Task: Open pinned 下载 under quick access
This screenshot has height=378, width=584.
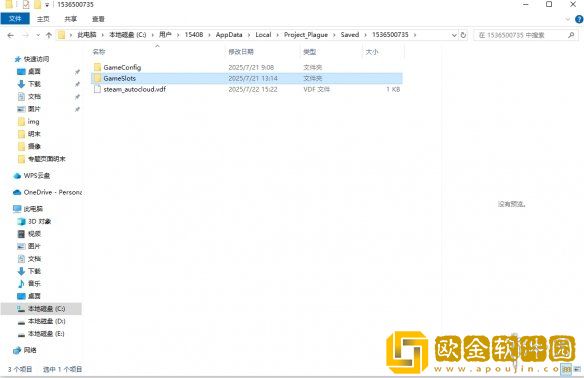Action: tap(34, 84)
